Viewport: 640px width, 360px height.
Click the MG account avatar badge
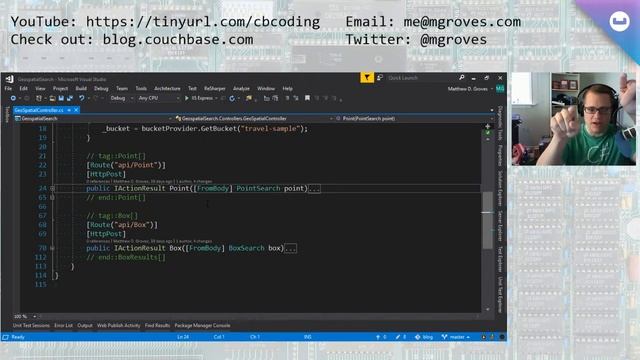point(500,89)
